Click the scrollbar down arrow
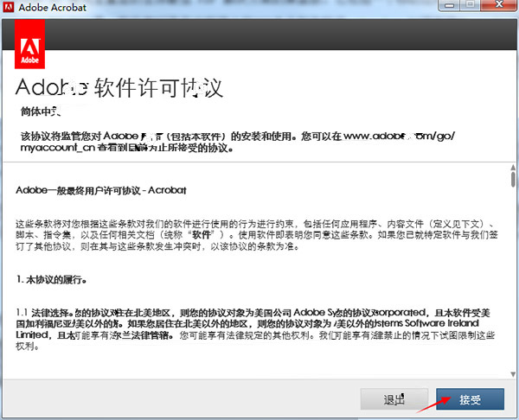This screenshot has width=519, height=420. pyautogui.click(x=513, y=374)
